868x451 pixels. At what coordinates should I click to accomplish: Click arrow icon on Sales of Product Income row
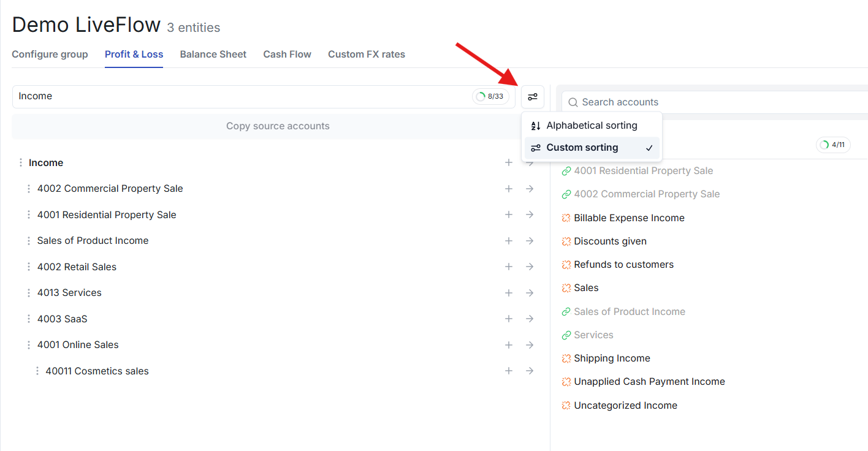click(530, 241)
